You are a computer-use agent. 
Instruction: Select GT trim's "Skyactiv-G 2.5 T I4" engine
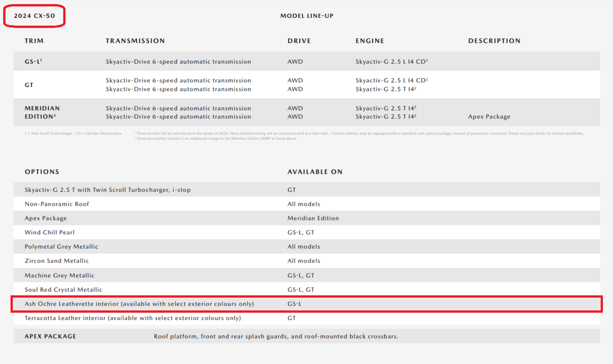coord(386,89)
